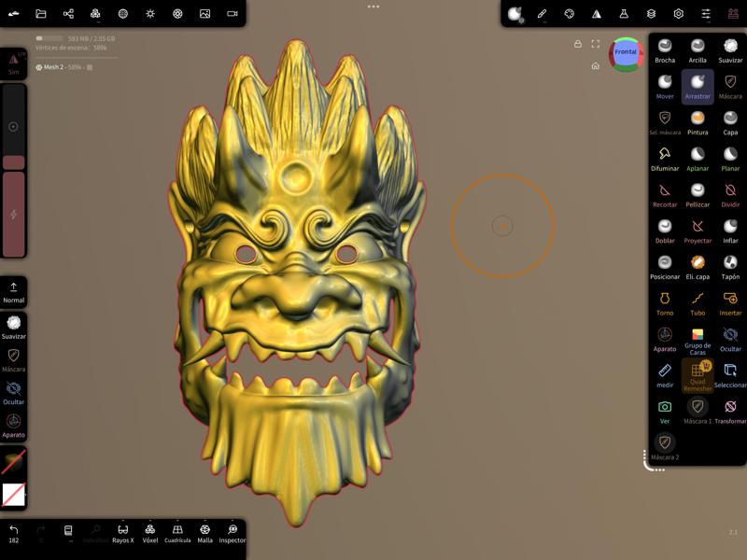This screenshot has height=560, width=747.
Task: Select the Transformar tool
Action: coord(730,413)
